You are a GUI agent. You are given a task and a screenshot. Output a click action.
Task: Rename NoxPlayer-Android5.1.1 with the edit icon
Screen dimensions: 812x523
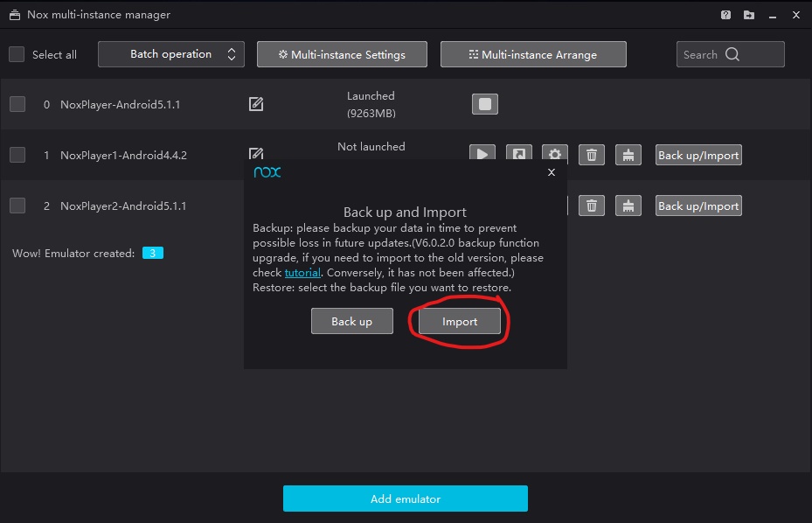pos(256,104)
